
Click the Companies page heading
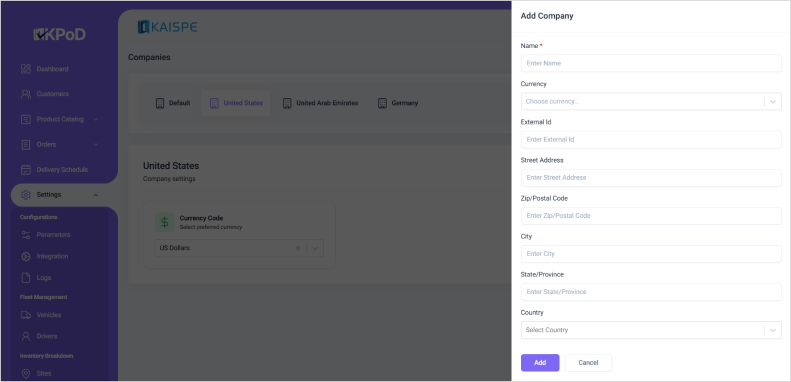[x=149, y=58]
